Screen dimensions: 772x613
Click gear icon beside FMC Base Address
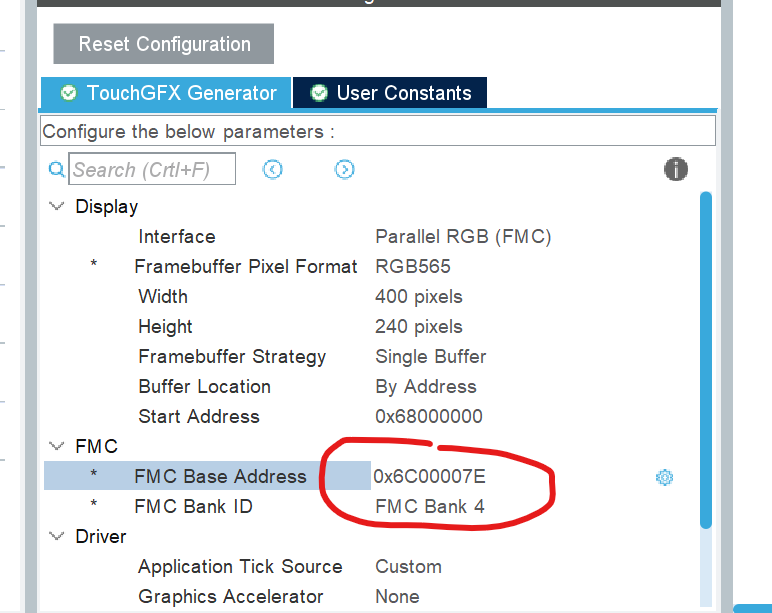coord(664,477)
